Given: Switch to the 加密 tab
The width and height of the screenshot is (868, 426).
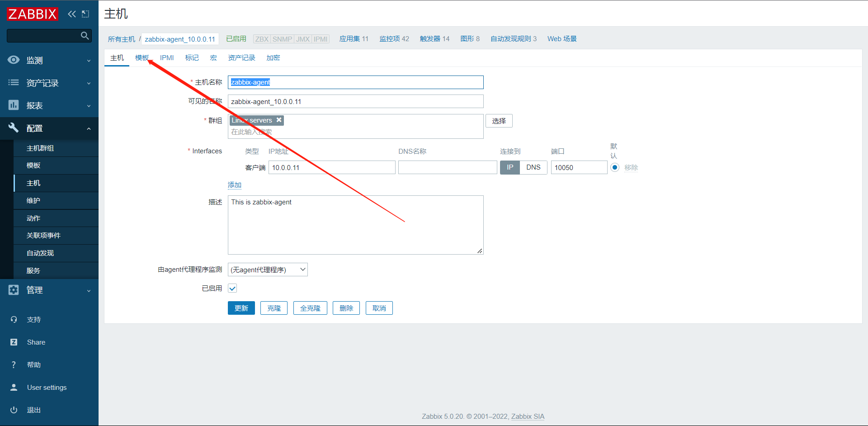Looking at the screenshot, I should point(273,58).
